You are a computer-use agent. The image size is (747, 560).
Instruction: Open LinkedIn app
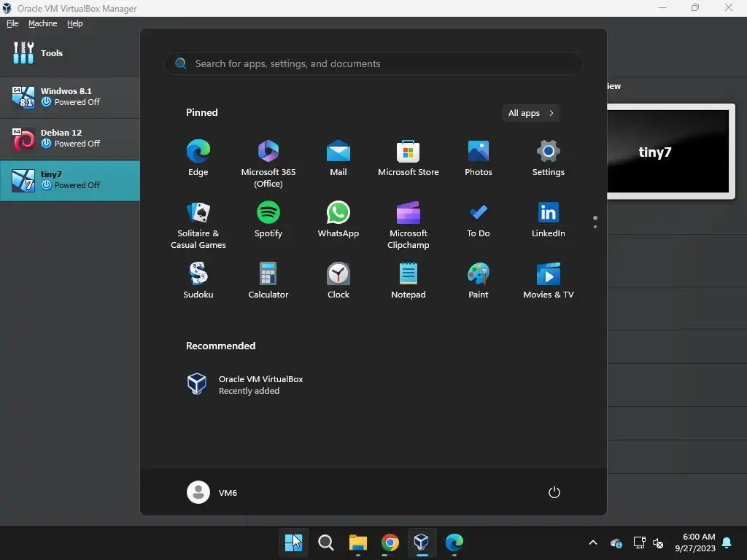tap(549, 219)
